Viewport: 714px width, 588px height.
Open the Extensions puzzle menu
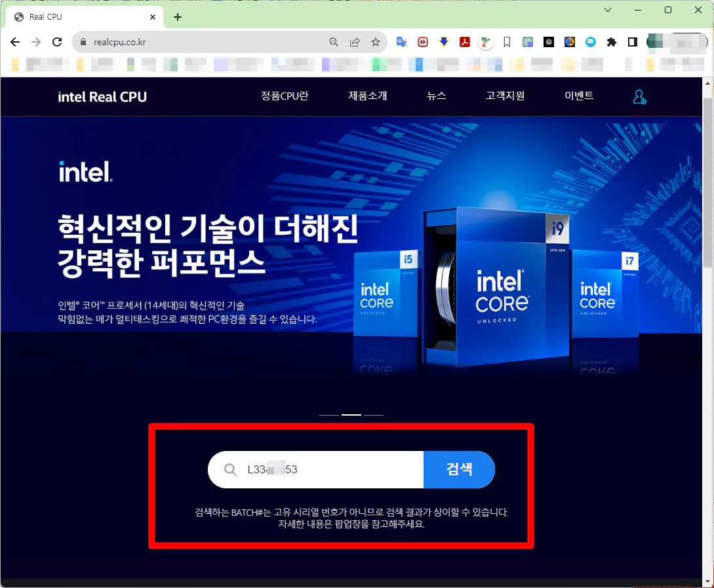point(612,43)
